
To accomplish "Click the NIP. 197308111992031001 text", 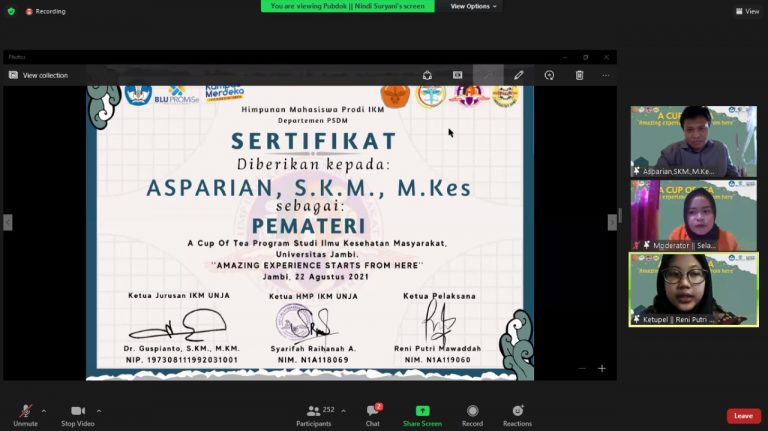I will [182, 360].
